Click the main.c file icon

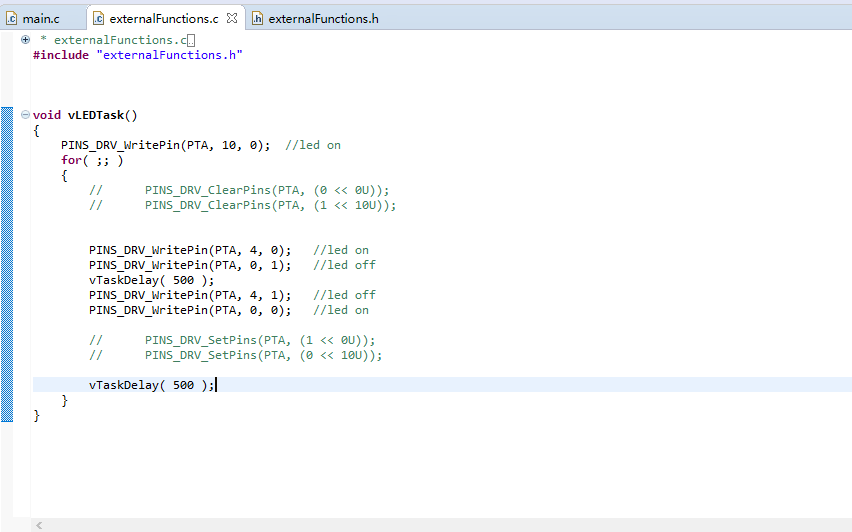(11, 18)
